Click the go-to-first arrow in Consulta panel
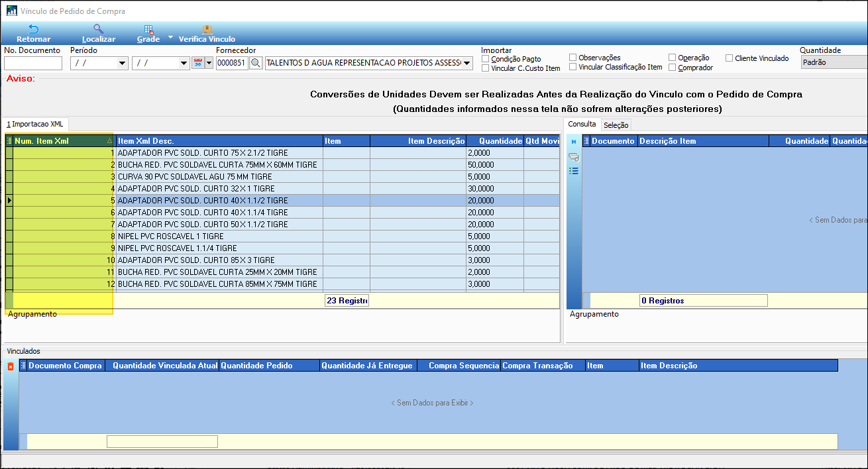This screenshot has height=469, width=868. 574,141
